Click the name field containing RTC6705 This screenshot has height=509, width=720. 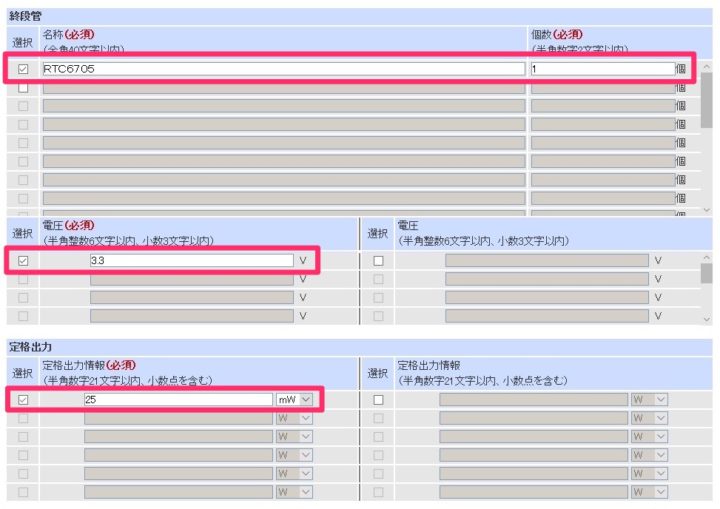[283, 69]
